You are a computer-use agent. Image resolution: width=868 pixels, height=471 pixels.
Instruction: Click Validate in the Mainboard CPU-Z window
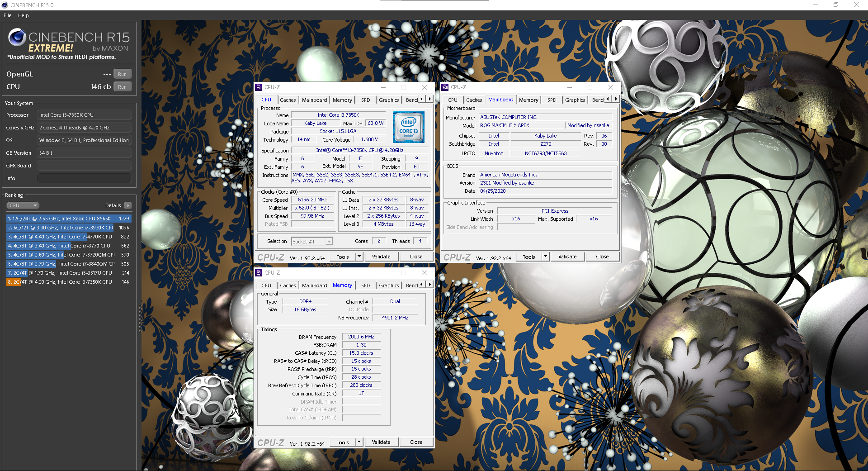567,257
